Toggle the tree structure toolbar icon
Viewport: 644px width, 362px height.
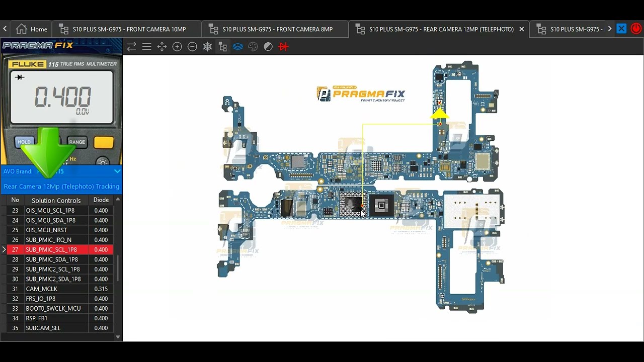222,47
